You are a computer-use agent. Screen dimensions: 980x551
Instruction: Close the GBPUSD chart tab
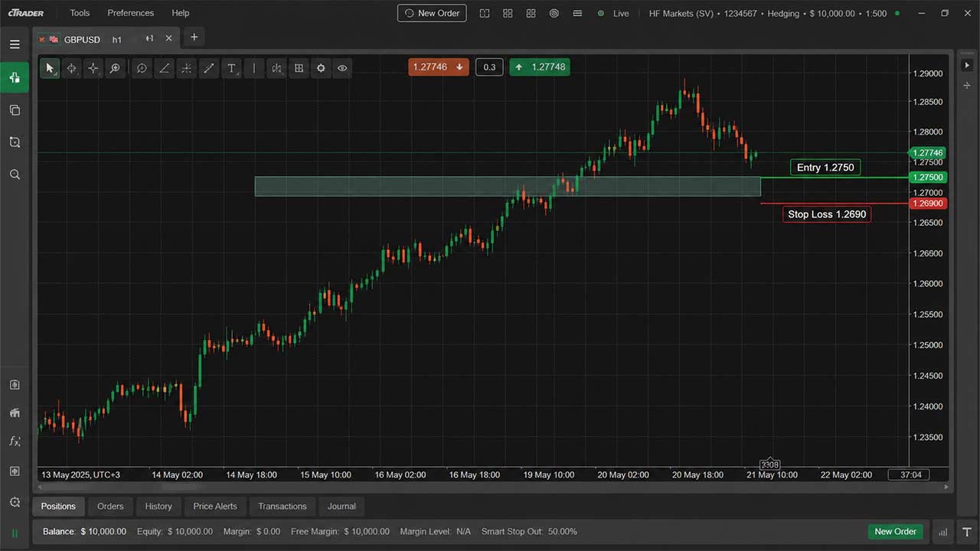(169, 38)
